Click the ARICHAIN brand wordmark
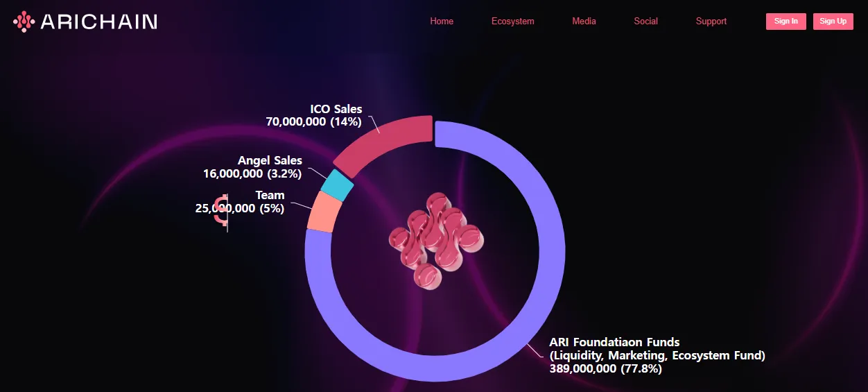Image resolution: width=868 pixels, height=392 pixels. (99, 22)
